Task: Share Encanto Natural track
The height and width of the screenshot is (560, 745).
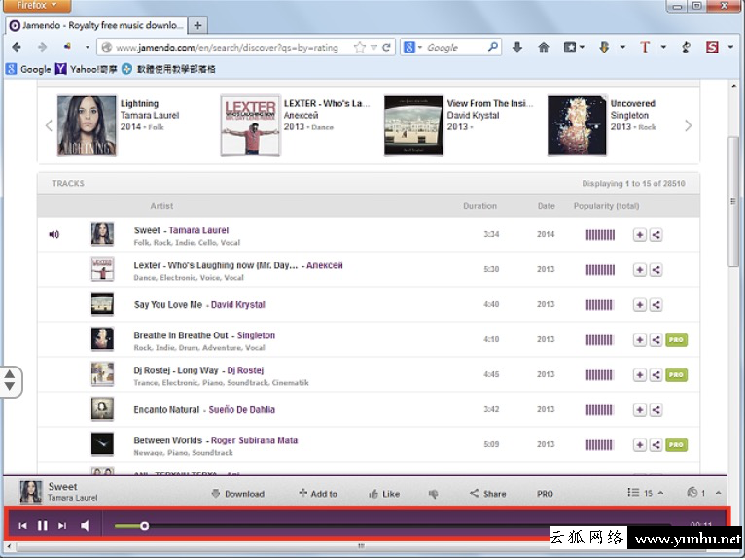Action: [656, 410]
